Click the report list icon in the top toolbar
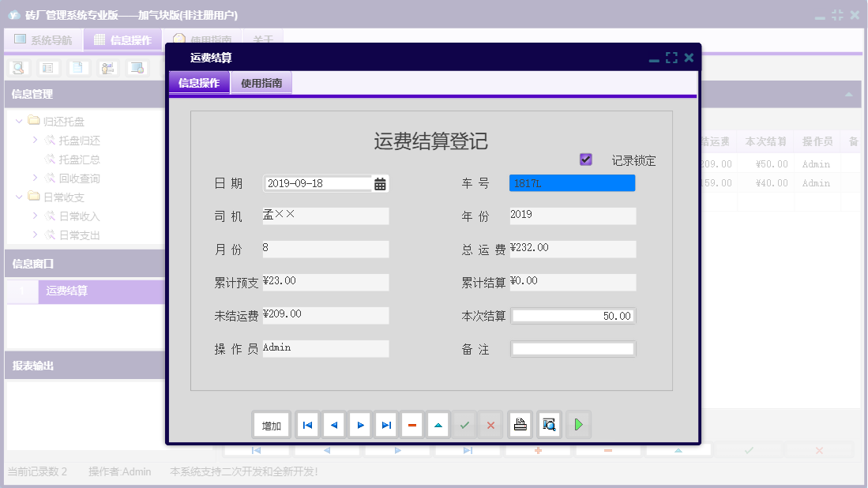Image resolution: width=868 pixels, height=488 pixels. tap(49, 68)
